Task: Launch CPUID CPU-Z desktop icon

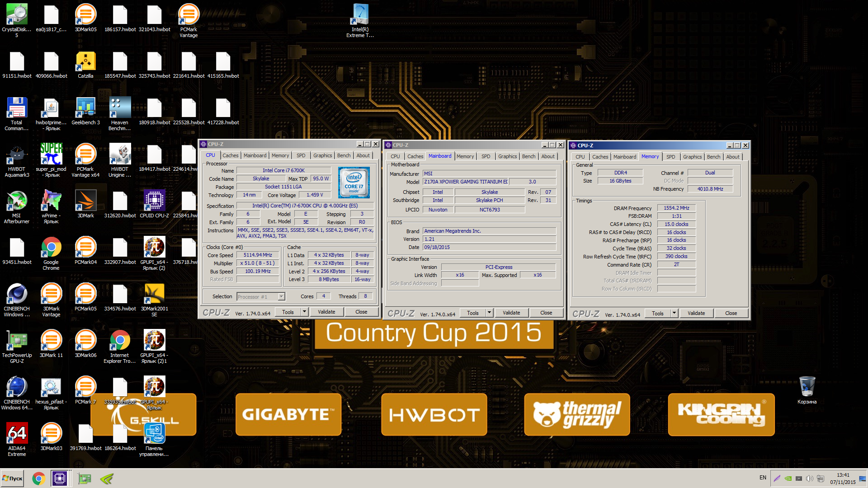Action: (x=154, y=204)
